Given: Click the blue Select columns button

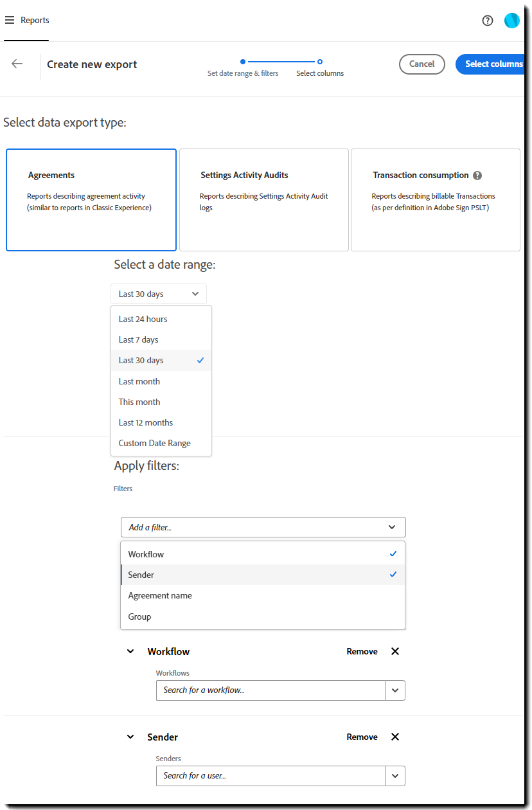Looking at the screenshot, I should [495, 64].
